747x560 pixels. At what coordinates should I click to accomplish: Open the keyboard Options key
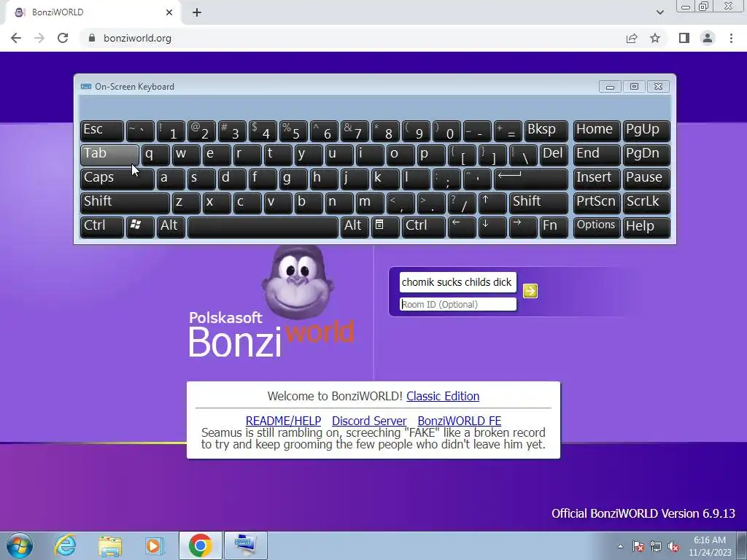pyautogui.click(x=597, y=226)
